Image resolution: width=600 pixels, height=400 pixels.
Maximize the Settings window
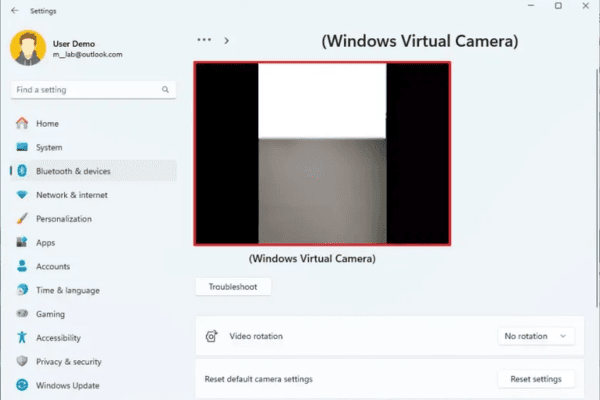pyautogui.click(x=558, y=6)
